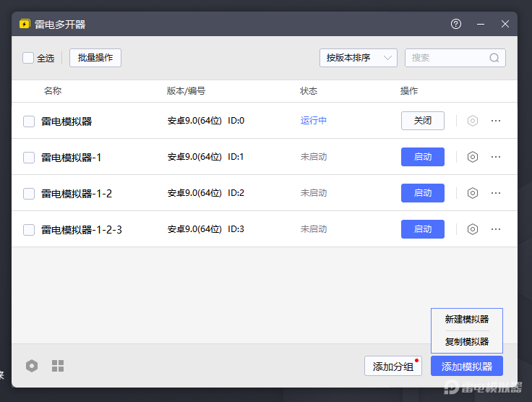Image resolution: width=532 pixels, height=402 pixels.
Task: Check the box for 雷电模拟器 ID:0
Action: click(29, 121)
